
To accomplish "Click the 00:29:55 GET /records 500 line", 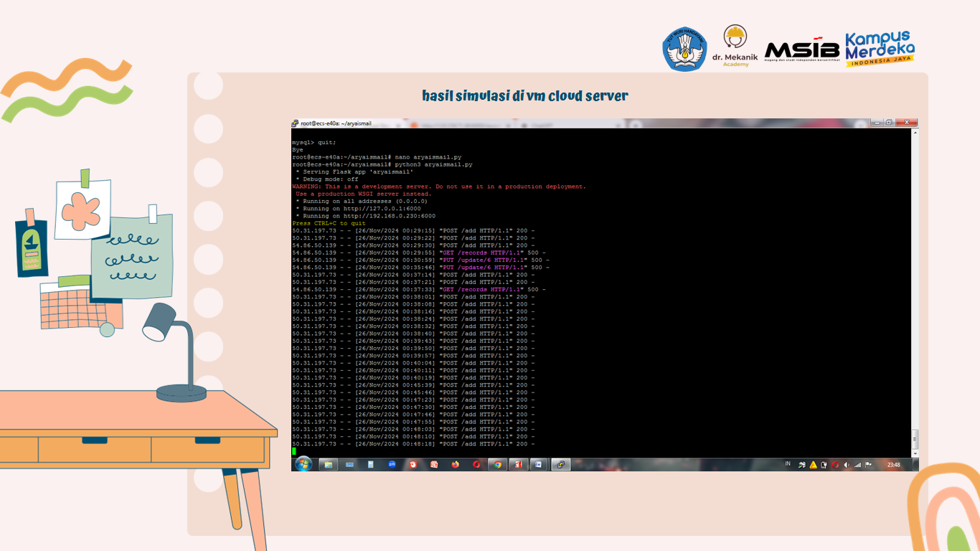I will tap(419, 253).
